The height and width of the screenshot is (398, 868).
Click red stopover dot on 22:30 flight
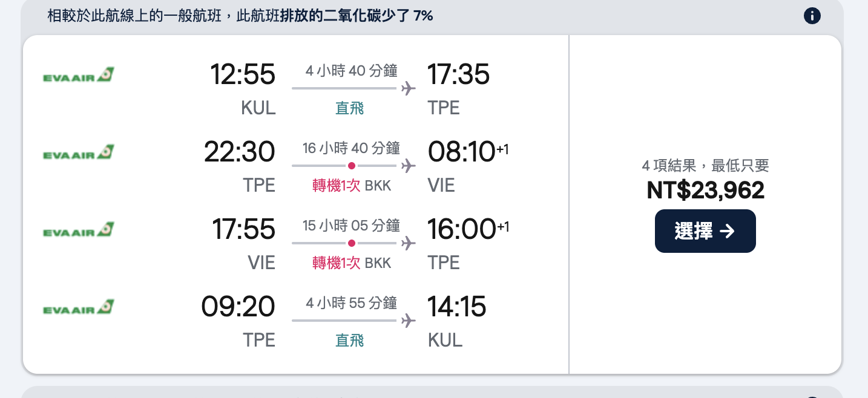coord(352,166)
